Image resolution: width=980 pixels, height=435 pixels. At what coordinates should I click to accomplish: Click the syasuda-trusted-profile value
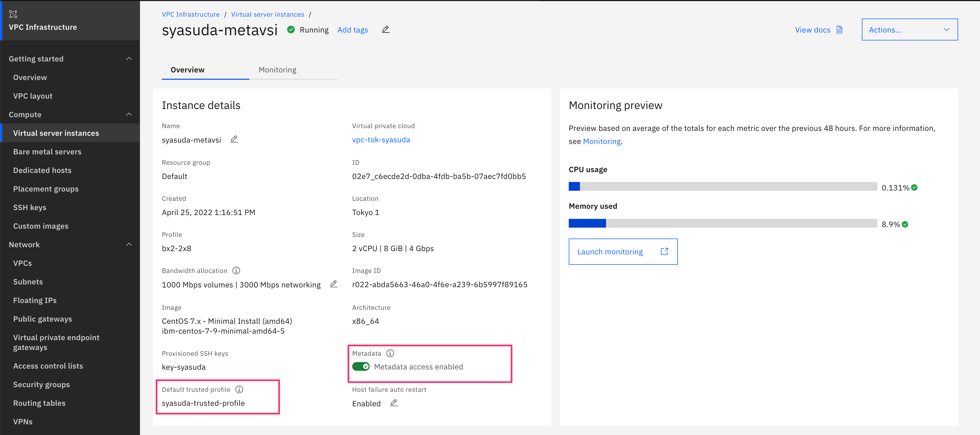(x=203, y=403)
